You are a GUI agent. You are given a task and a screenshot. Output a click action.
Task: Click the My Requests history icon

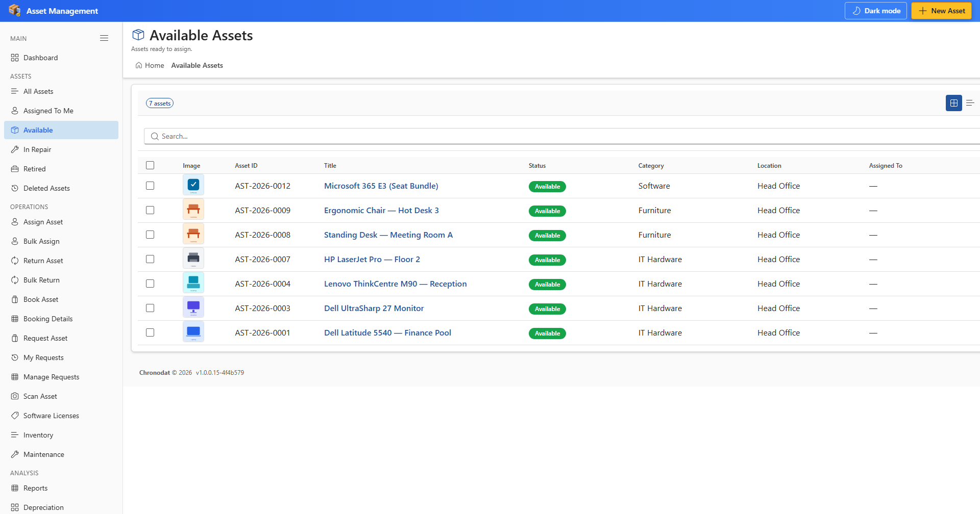click(x=15, y=357)
